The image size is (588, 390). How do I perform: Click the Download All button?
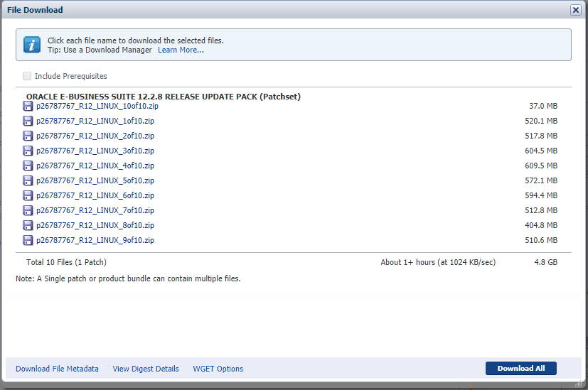[521, 368]
